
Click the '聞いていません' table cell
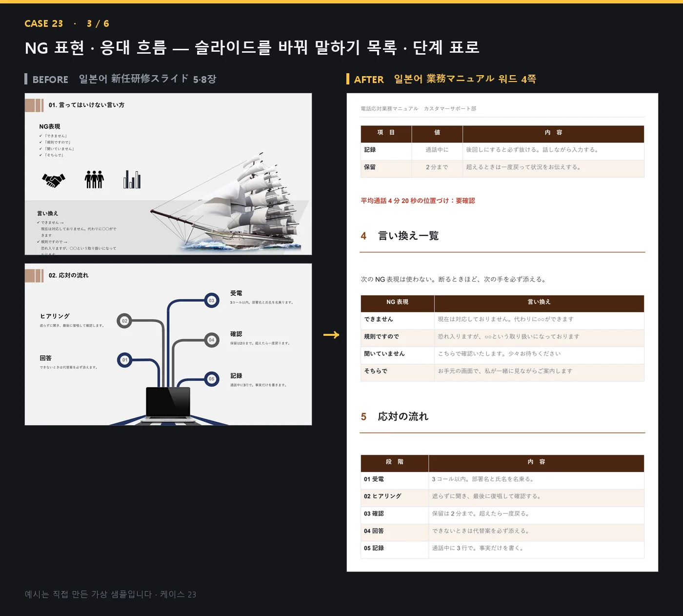coord(398,355)
